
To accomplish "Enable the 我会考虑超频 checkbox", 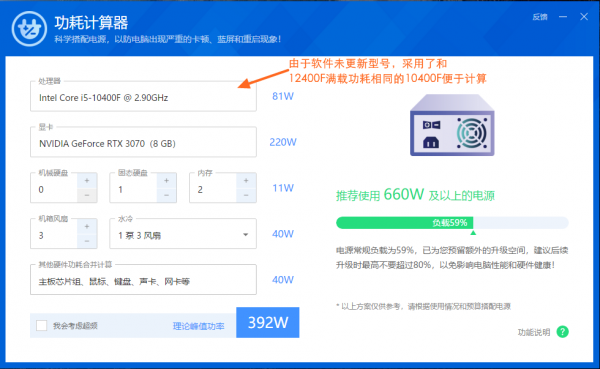I will point(41,326).
